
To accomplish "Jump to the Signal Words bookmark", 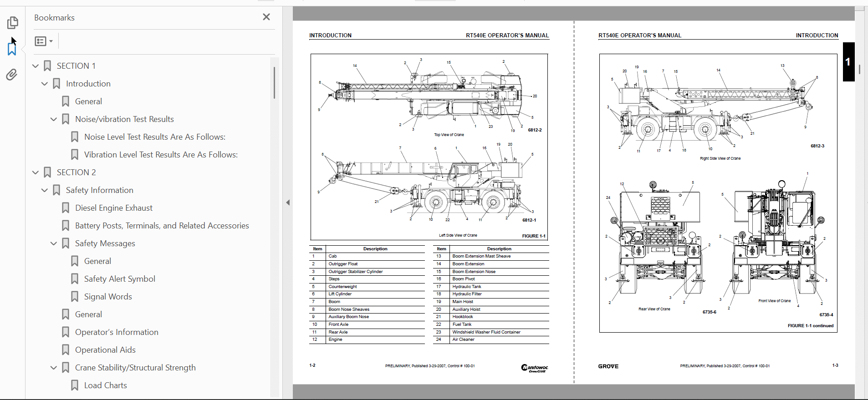I will point(108,297).
